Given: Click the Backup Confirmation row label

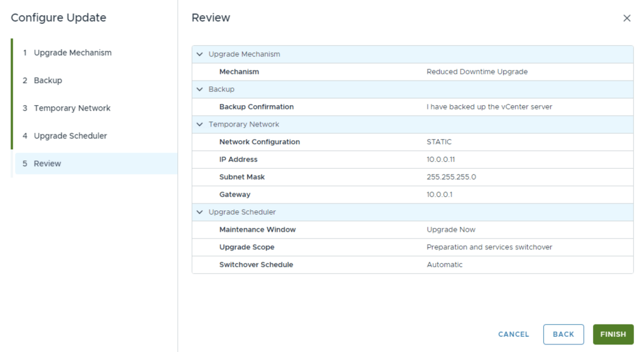Looking at the screenshot, I should [256, 107].
